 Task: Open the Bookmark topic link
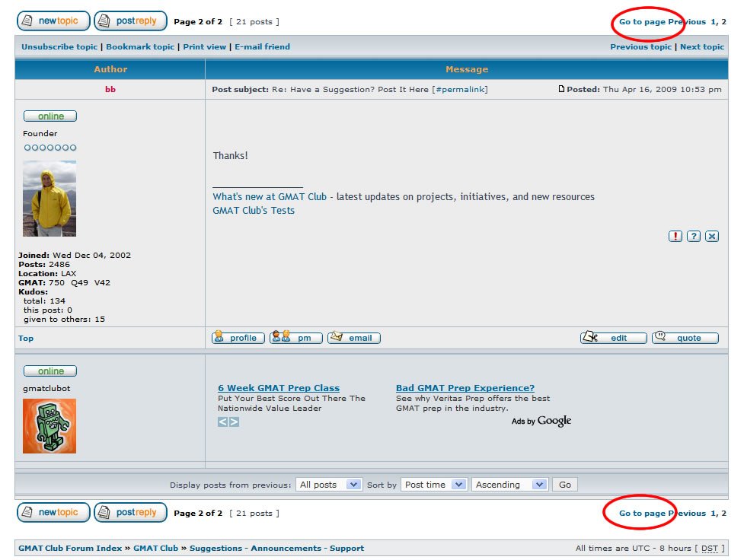[140, 47]
